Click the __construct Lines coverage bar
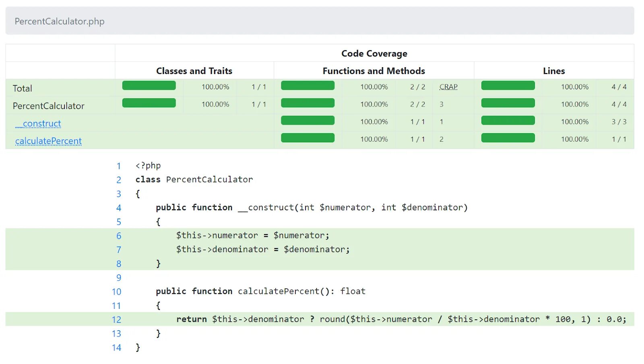 tap(508, 121)
